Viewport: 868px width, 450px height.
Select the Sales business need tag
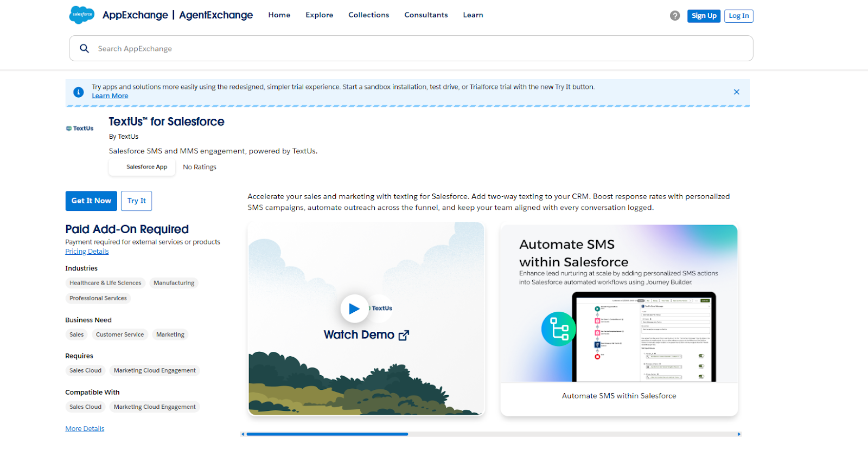(76, 335)
